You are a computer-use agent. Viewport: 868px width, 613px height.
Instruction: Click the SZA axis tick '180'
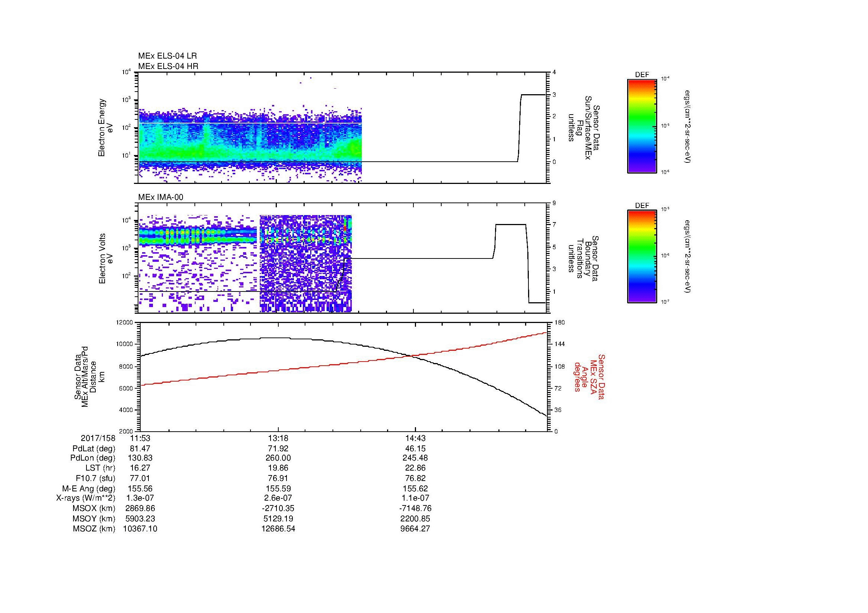pyautogui.click(x=559, y=323)
